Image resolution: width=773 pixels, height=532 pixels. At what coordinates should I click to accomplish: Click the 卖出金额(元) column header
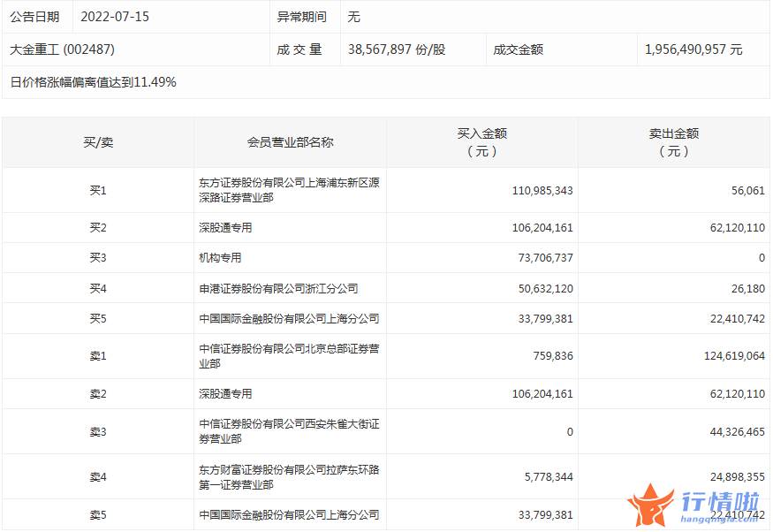[674, 142]
